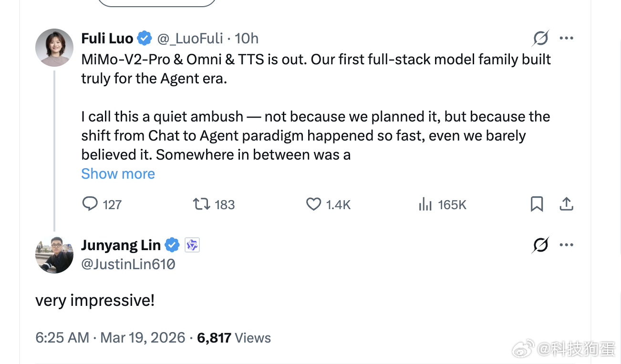Click the affiliation badge beside Junyang Lin

(192, 245)
